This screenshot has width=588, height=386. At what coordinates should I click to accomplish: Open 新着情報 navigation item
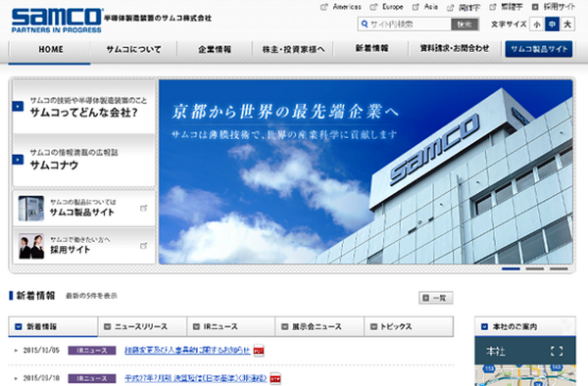[371, 49]
